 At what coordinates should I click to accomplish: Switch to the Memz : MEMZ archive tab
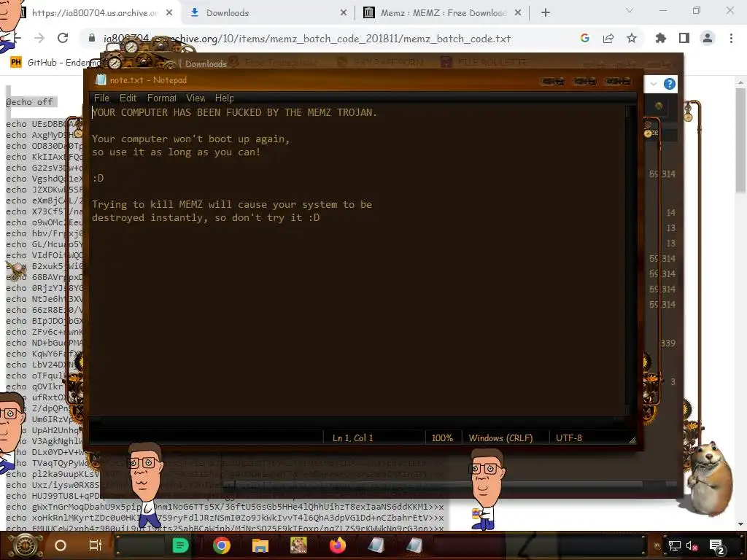click(444, 13)
